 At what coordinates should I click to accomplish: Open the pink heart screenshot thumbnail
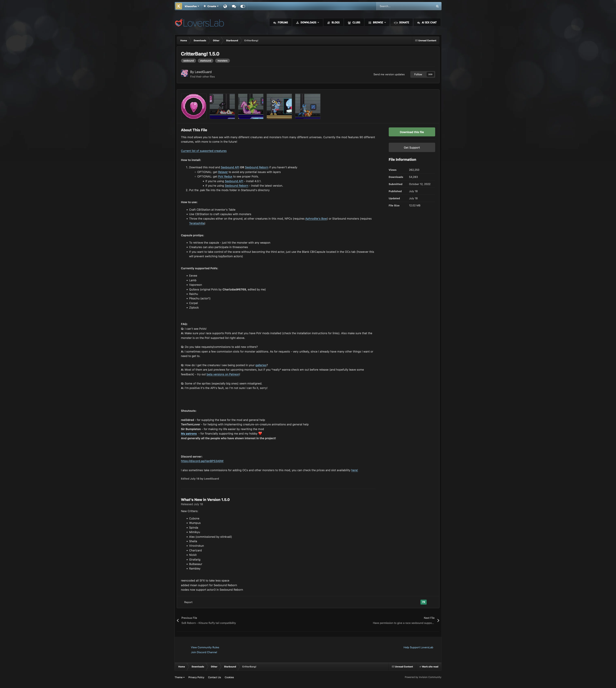[x=194, y=106]
